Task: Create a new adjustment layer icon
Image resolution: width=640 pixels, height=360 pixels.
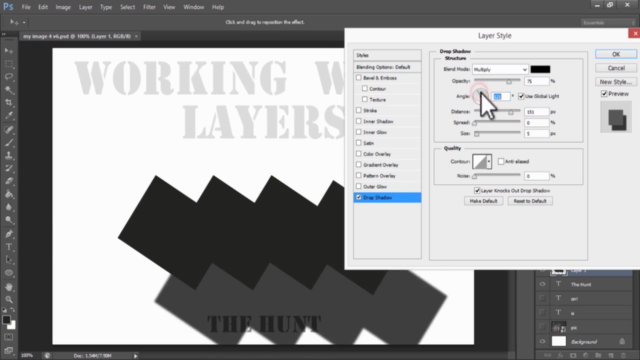Action: pos(586,356)
